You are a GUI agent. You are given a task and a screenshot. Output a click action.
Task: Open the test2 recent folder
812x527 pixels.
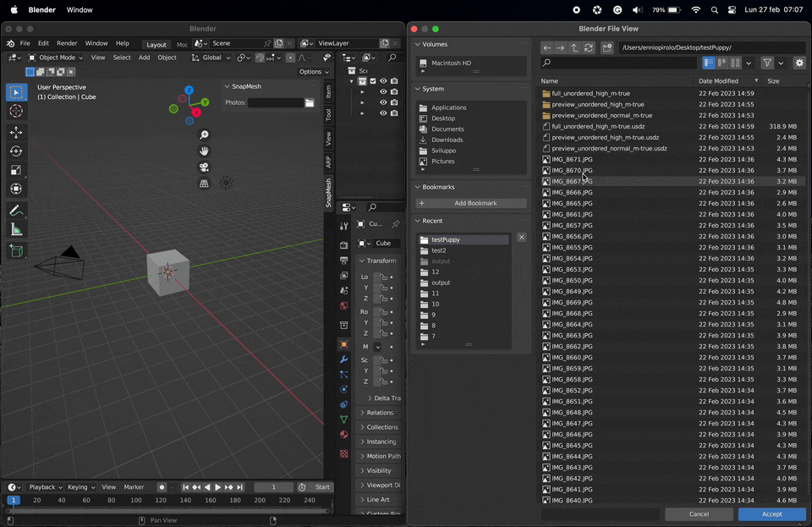[x=438, y=250]
